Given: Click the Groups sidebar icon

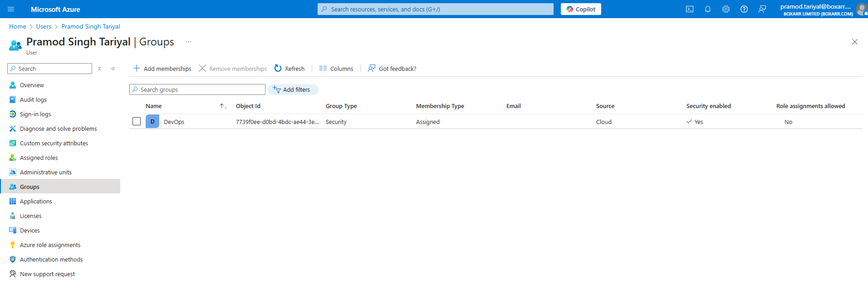Looking at the screenshot, I should point(13,187).
